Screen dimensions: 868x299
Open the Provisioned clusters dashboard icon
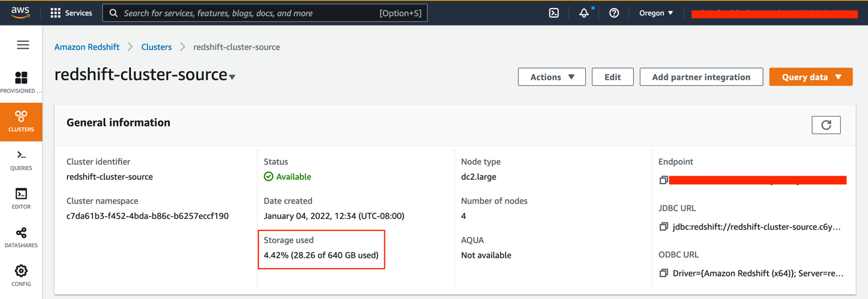coord(21,82)
